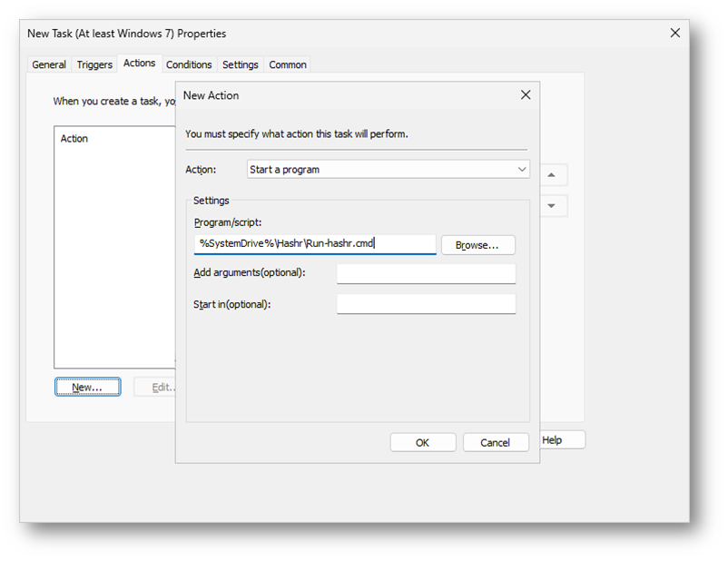The width and height of the screenshot is (728, 561).
Task: Click the Action column header
Action: click(74, 139)
